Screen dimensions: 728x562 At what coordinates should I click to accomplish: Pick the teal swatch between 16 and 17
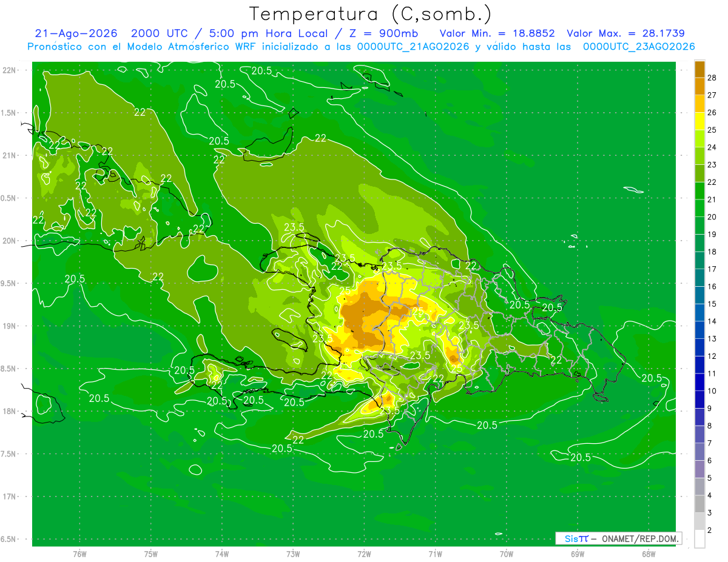[x=700, y=278]
